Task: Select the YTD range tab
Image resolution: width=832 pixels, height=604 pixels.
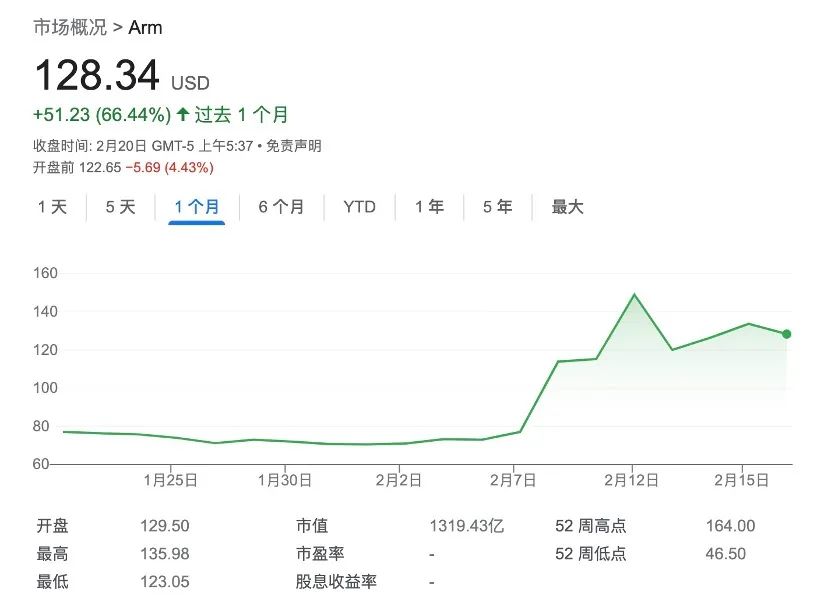Action: click(x=359, y=206)
